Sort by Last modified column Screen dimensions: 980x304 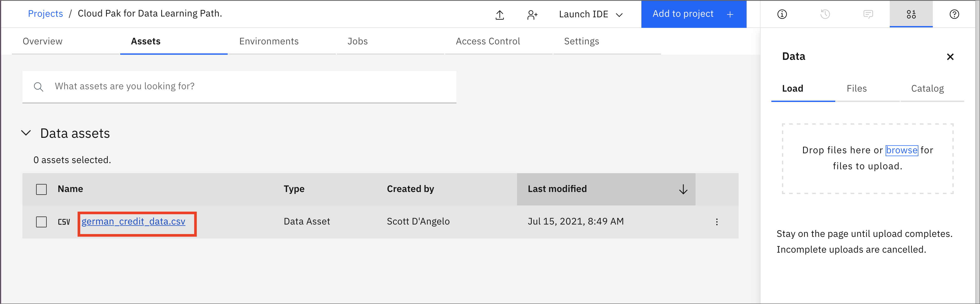click(x=606, y=189)
